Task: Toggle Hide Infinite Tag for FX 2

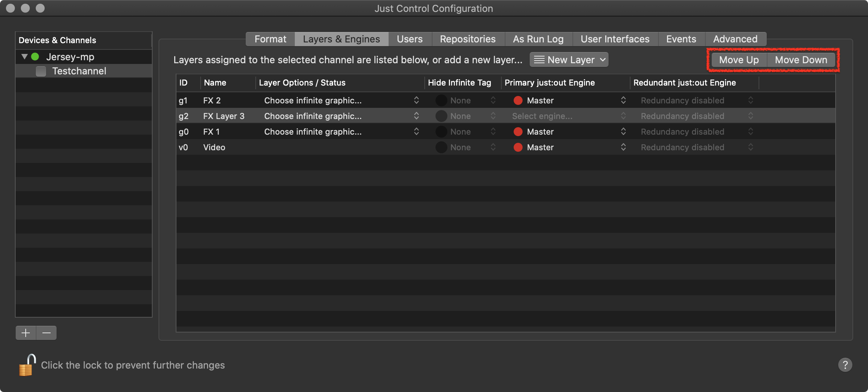Action: pyautogui.click(x=441, y=100)
